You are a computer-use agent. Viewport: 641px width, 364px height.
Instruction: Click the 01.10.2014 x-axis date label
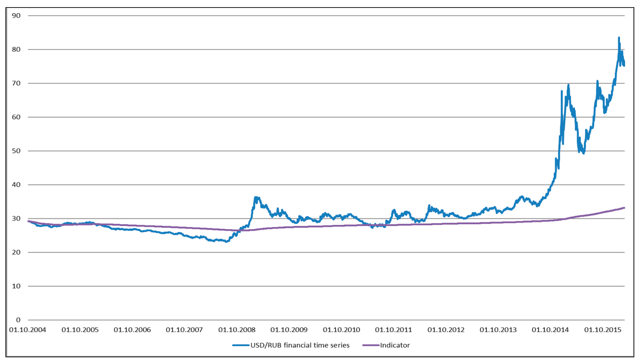coord(550,330)
